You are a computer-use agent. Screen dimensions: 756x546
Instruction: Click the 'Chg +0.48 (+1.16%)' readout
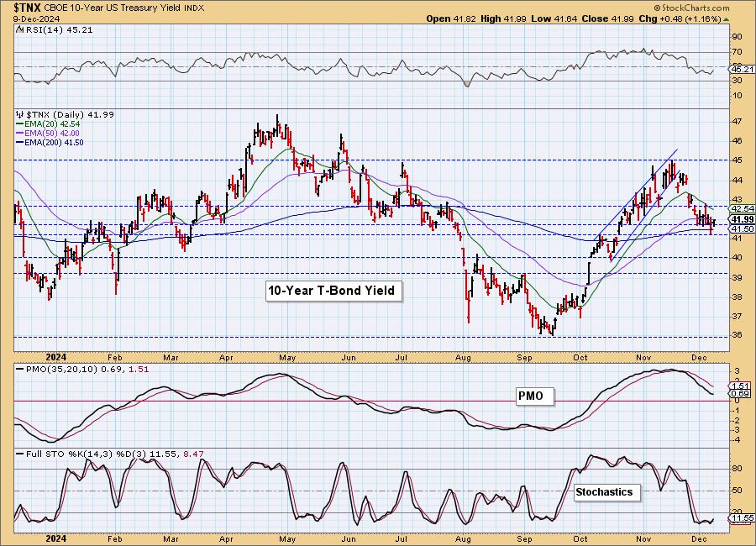tap(680, 18)
